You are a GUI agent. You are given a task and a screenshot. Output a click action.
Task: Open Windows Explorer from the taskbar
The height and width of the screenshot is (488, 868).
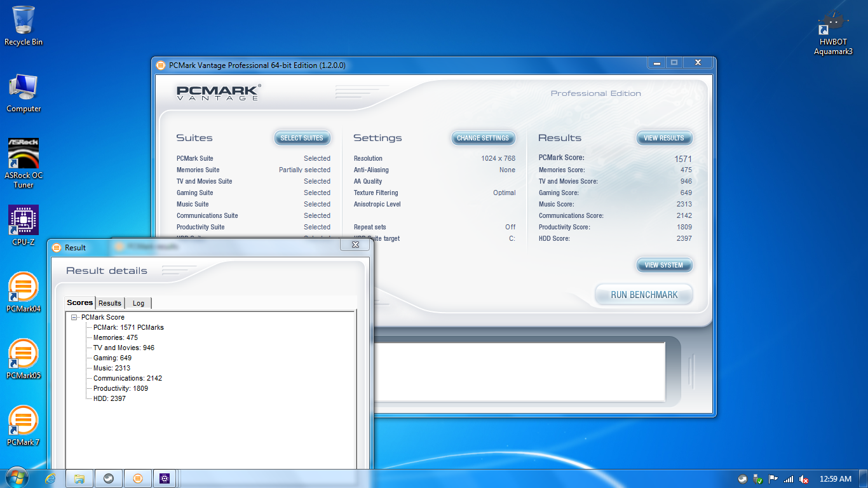click(x=79, y=478)
